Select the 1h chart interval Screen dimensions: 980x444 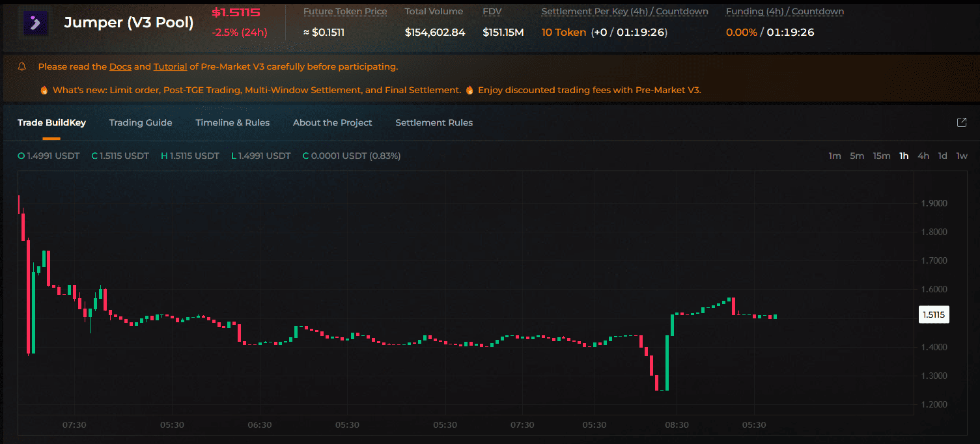[x=904, y=156]
